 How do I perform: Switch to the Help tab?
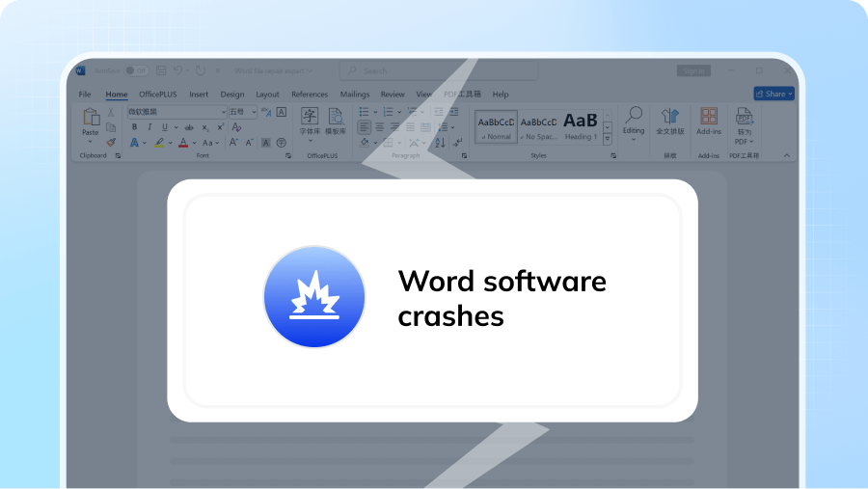click(501, 95)
